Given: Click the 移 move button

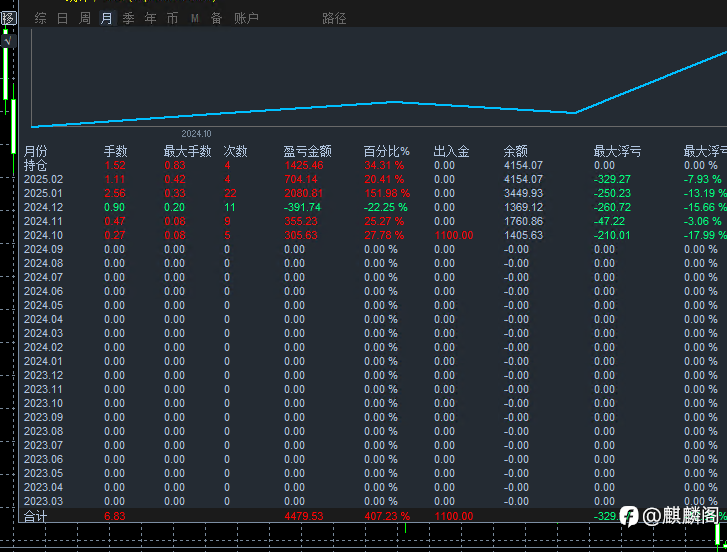Looking at the screenshot, I should click(8, 18).
